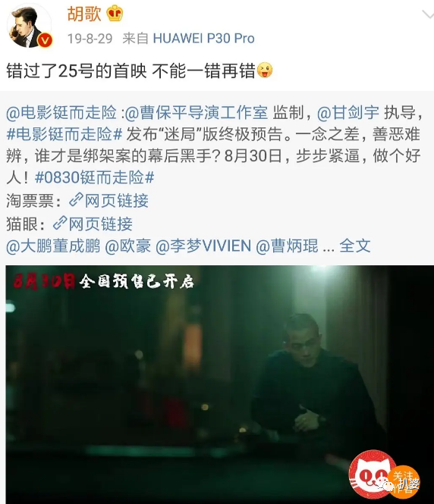The image size is (434, 504).
Task: Play the movie trailer video thumbnail
Action: coord(220,384)
